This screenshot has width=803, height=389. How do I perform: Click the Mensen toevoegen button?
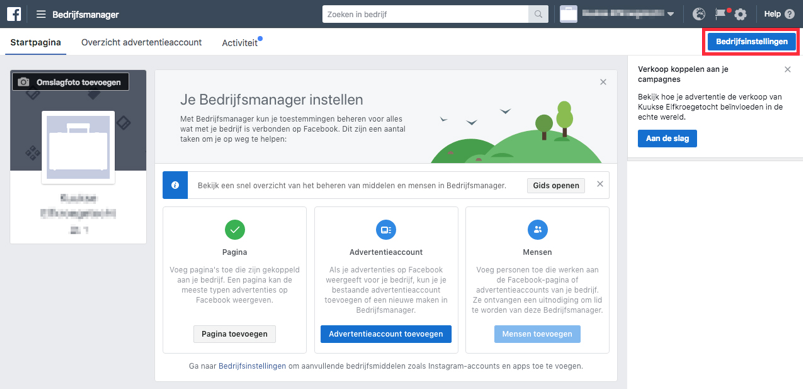pos(537,334)
